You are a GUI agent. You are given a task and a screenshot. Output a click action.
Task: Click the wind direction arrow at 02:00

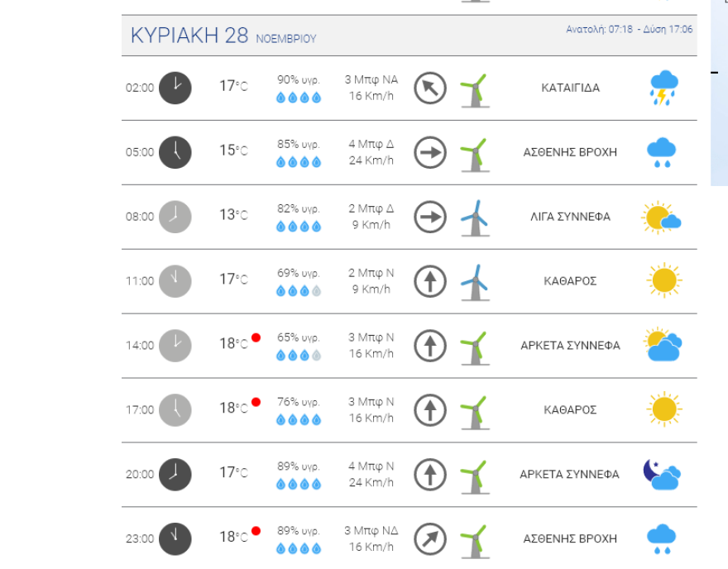pos(429,88)
